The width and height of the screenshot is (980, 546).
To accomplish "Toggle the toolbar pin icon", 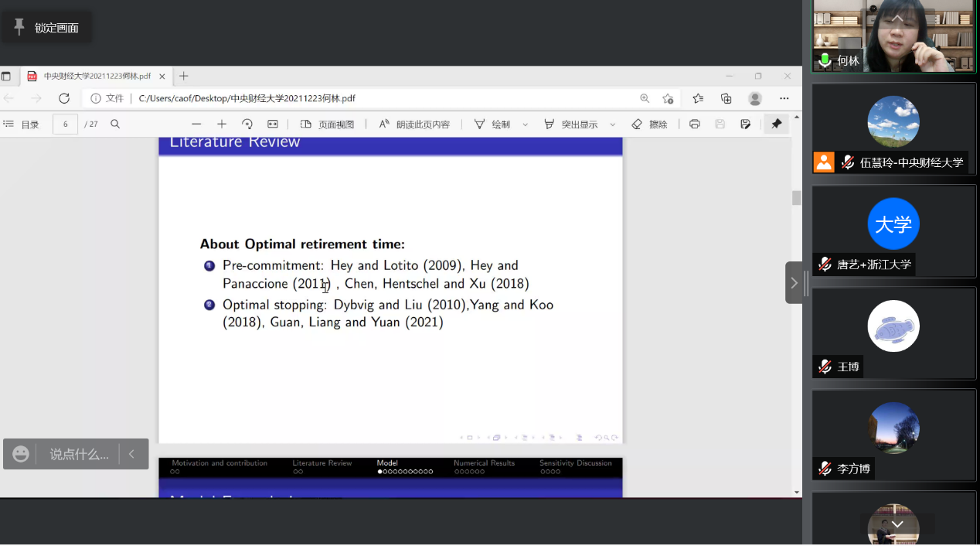I will pyautogui.click(x=777, y=125).
